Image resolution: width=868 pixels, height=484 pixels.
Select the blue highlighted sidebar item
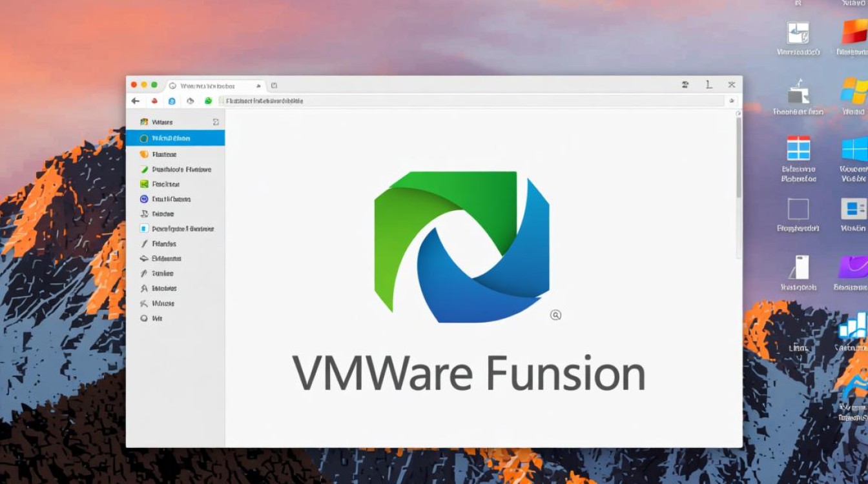(x=175, y=138)
